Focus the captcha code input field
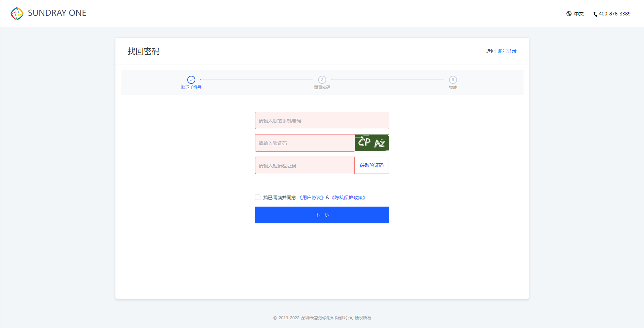644x328 pixels. tap(305, 143)
